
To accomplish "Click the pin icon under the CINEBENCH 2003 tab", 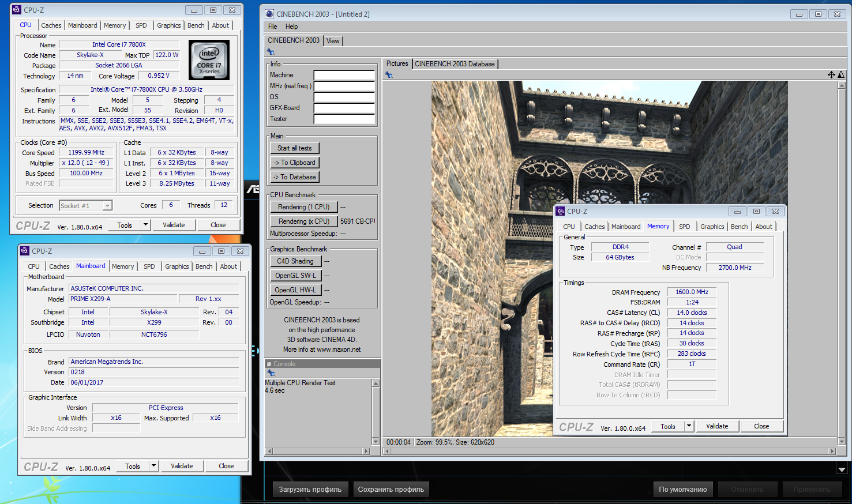I will 271,52.
